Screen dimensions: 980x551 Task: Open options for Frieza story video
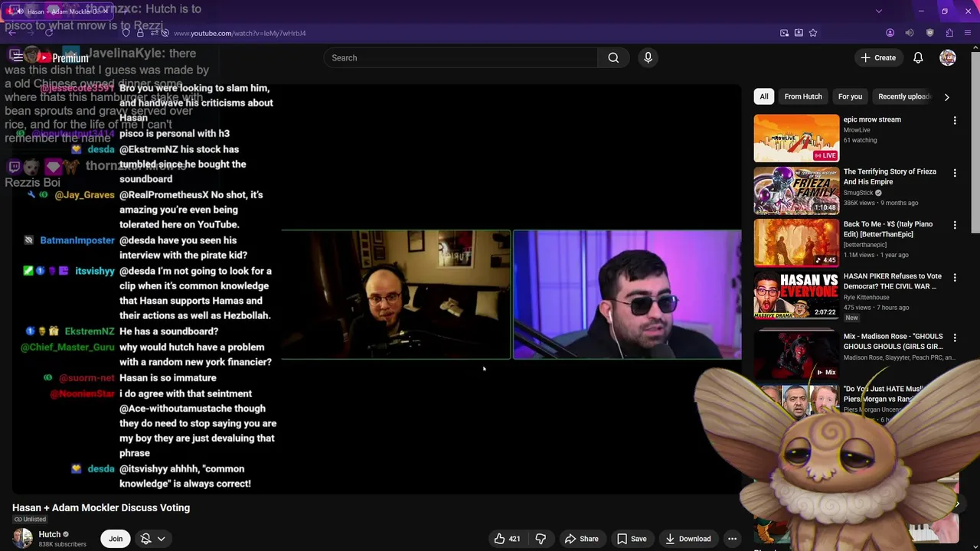pos(955,174)
